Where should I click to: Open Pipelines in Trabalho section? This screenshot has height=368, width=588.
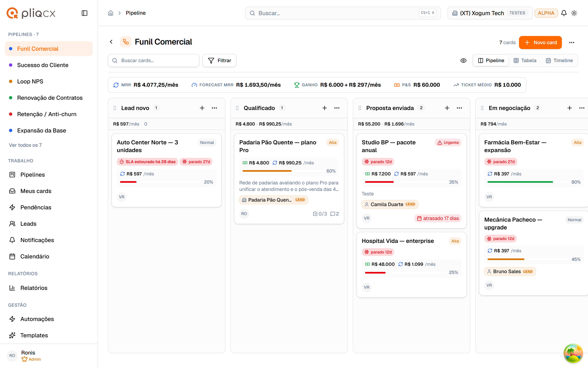(49, 175)
